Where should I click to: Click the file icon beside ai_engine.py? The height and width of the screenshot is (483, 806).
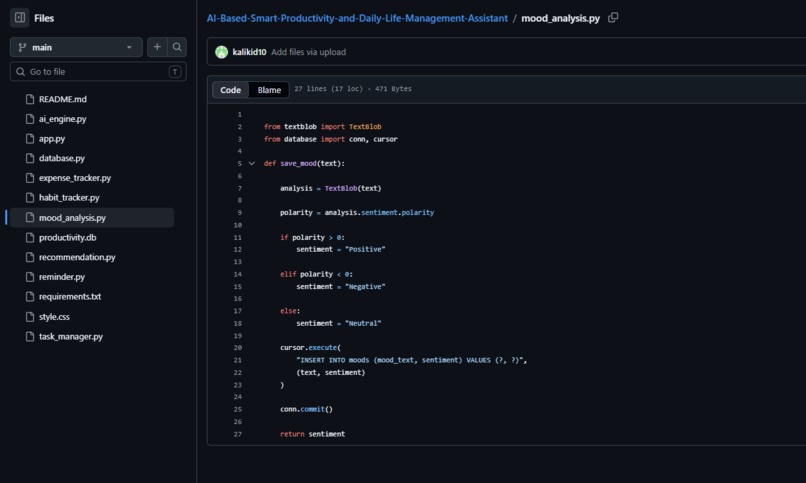(x=30, y=119)
